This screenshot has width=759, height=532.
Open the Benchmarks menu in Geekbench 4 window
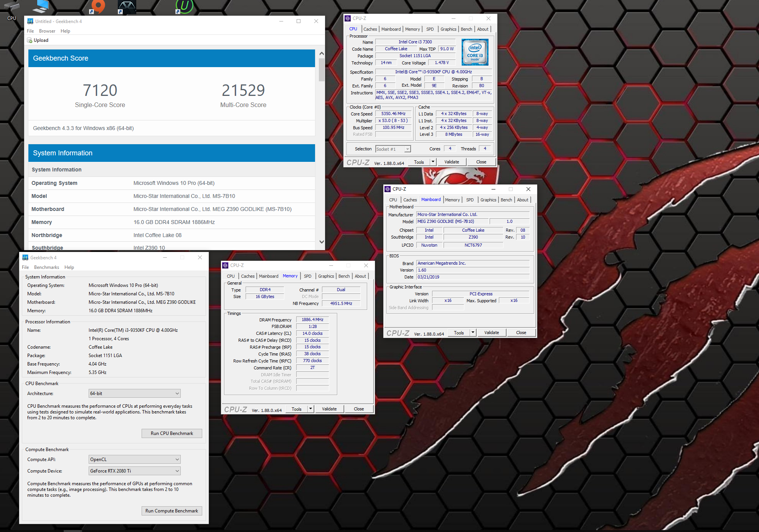coord(46,267)
